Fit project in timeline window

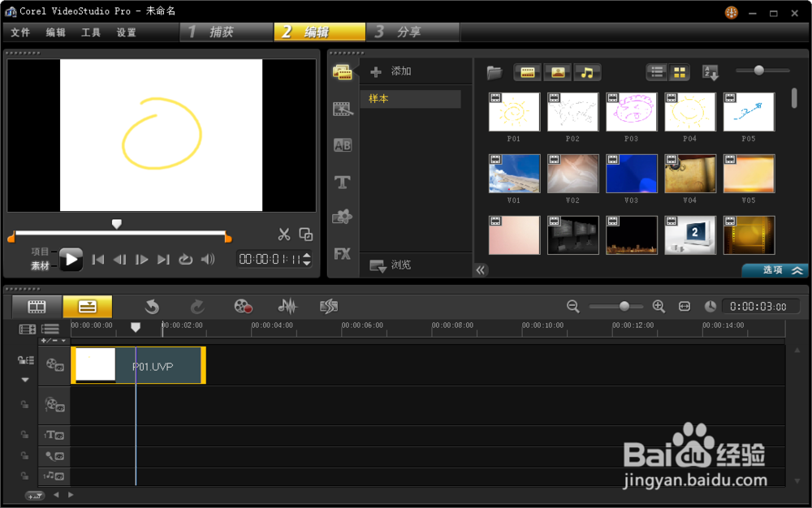685,306
